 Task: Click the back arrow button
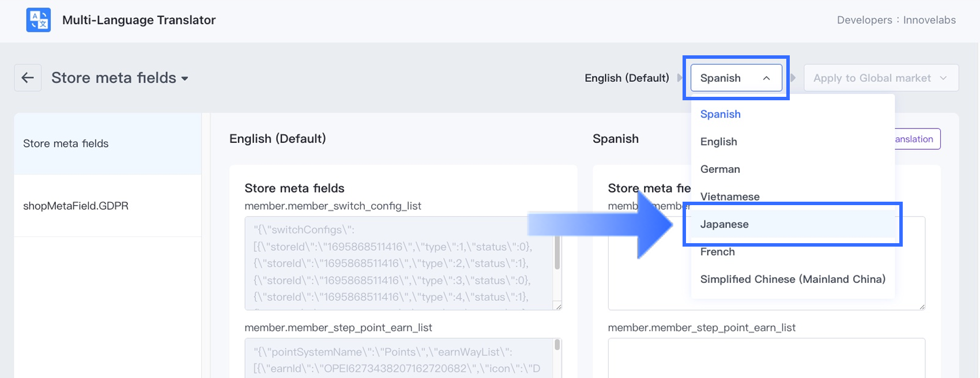(x=28, y=78)
